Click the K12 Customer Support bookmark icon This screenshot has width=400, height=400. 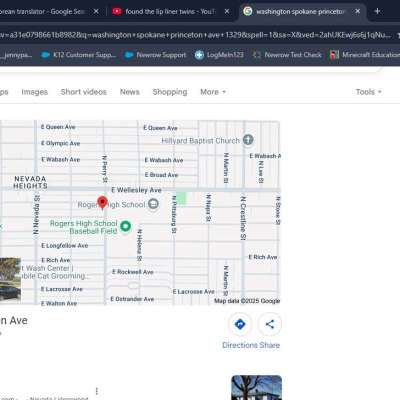(x=45, y=55)
